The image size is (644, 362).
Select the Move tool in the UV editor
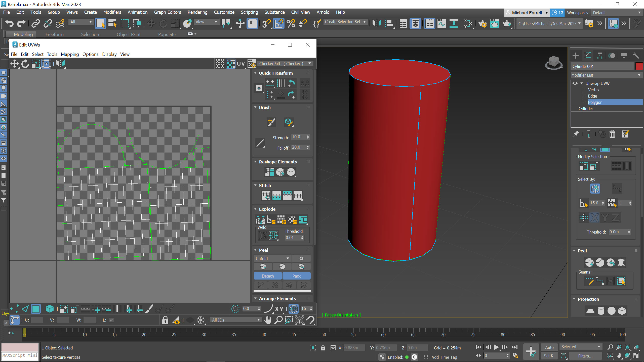pyautogui.click(x=14, y=64)
